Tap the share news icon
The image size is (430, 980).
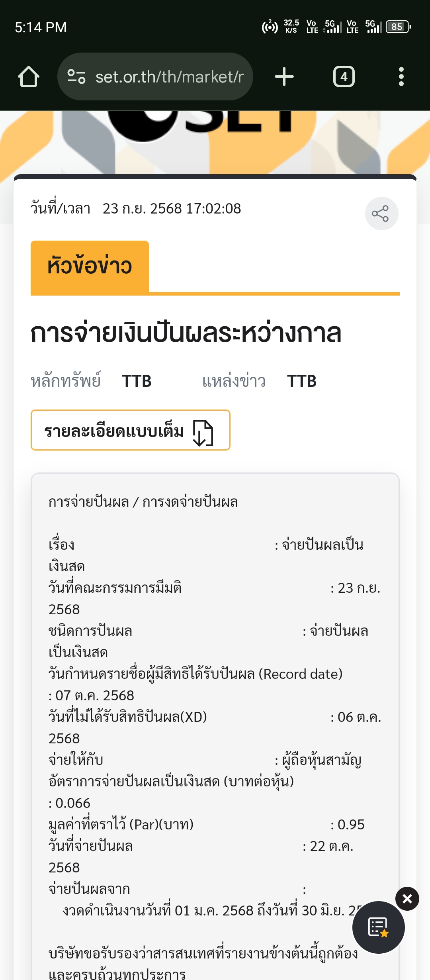coord(381,214)
